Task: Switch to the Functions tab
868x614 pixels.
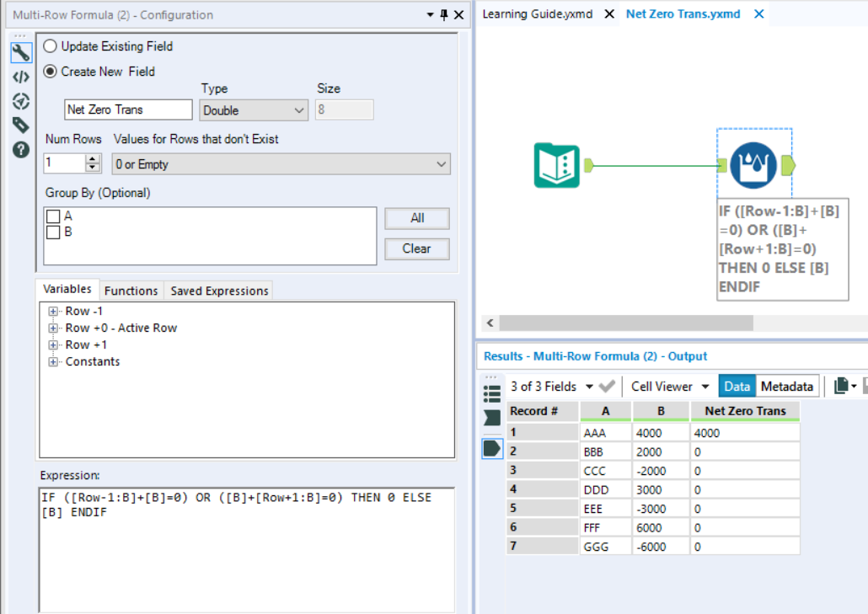Action: click(131, 290)
